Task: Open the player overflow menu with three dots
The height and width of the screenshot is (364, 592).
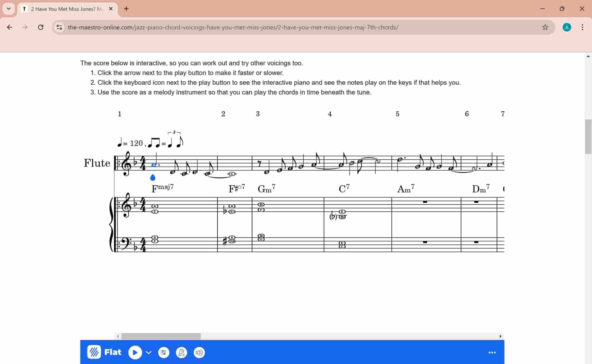Action: 492,352
